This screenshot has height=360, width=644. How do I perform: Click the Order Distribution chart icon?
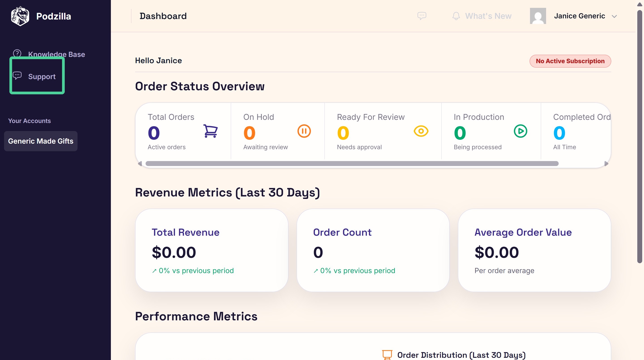click(387, 355)
